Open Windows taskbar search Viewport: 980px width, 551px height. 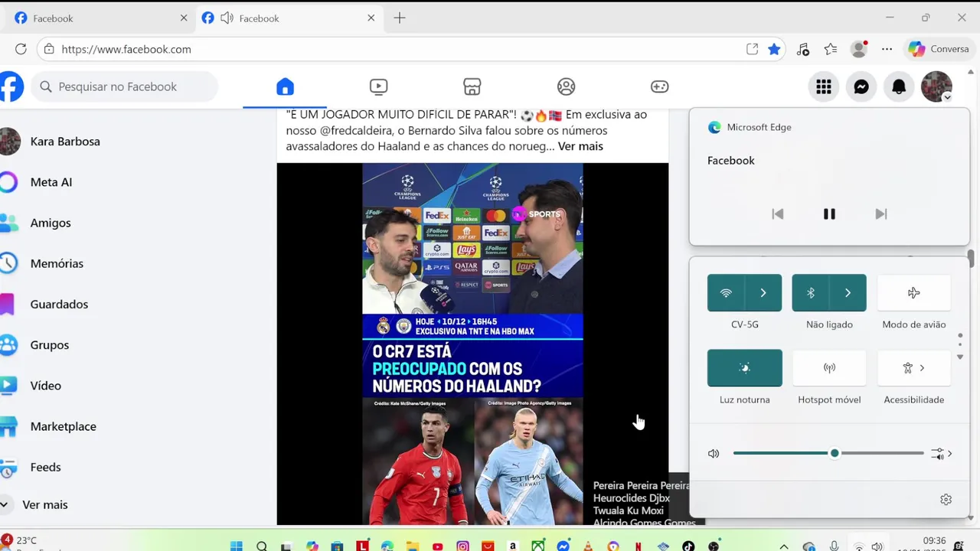tap(262, 546)
